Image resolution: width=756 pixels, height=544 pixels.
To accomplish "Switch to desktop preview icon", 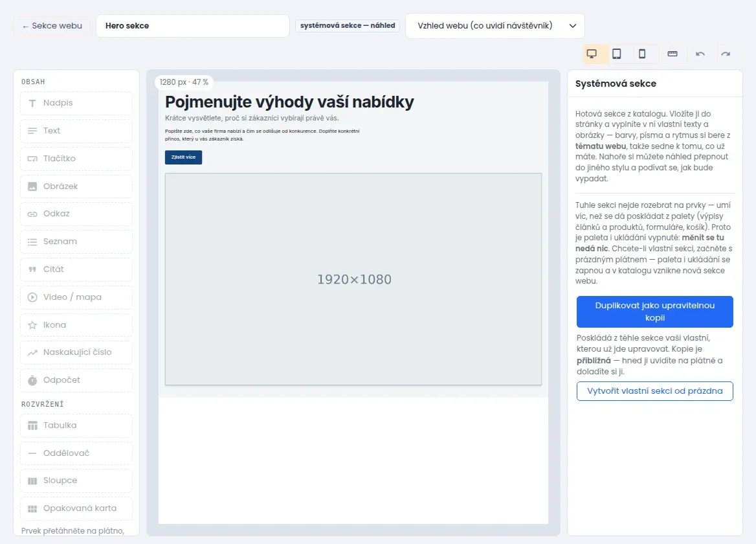I will 592,54.
